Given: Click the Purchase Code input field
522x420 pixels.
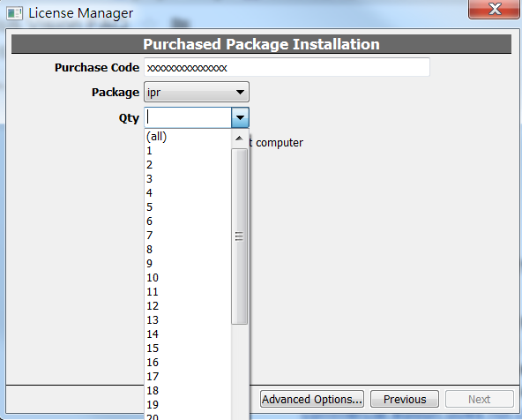Looking at the screenshot, I should click(x=287, y=67).
